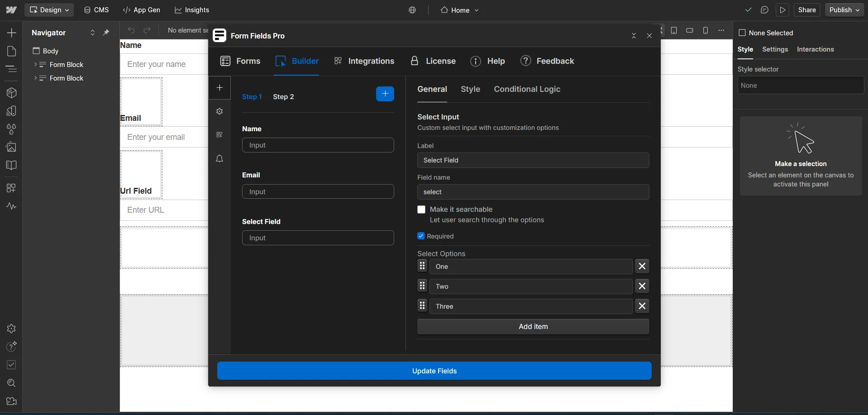Viewport: 868px width, 415px height.
Task: Click the Webflow logo
Action: tap(11, 10)
